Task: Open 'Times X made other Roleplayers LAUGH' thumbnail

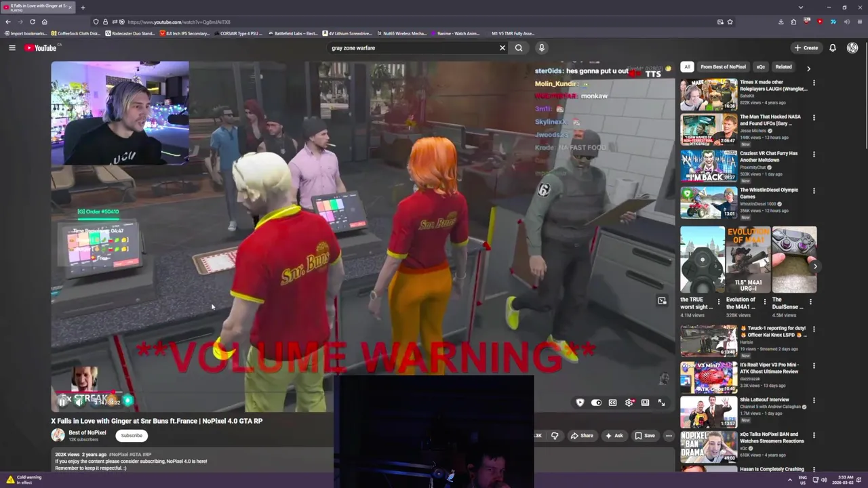Action: 709,94
